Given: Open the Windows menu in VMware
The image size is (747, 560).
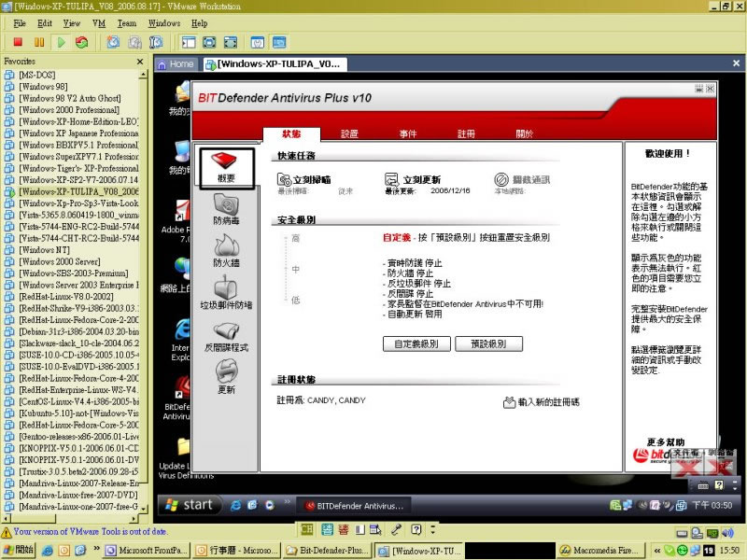Looking at the screenshot, I should click(x=164, y=22).
